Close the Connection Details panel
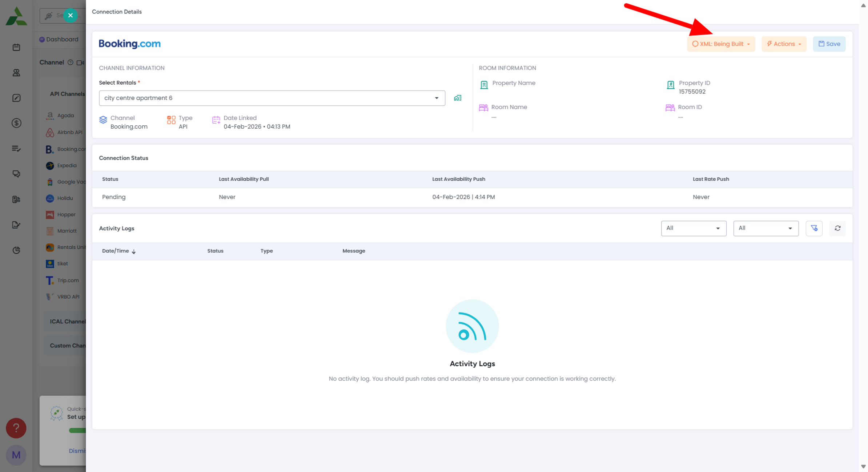 70,15
